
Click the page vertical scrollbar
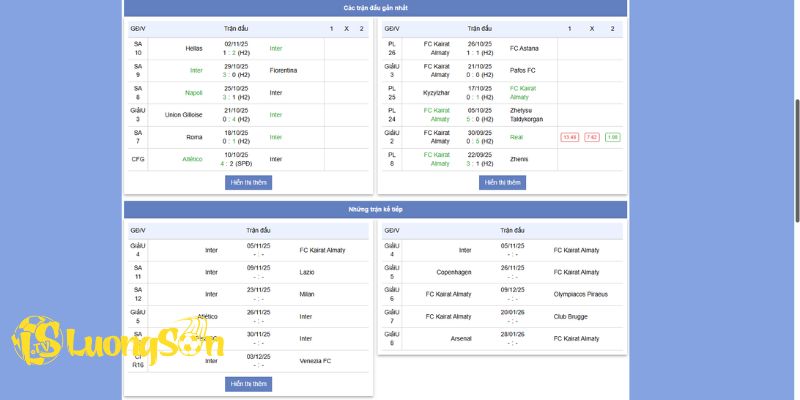click(796, 160)
